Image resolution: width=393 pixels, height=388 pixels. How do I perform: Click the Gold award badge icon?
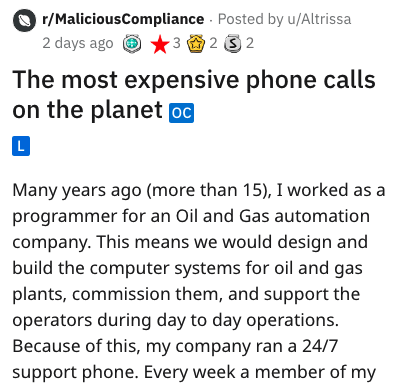196,44
